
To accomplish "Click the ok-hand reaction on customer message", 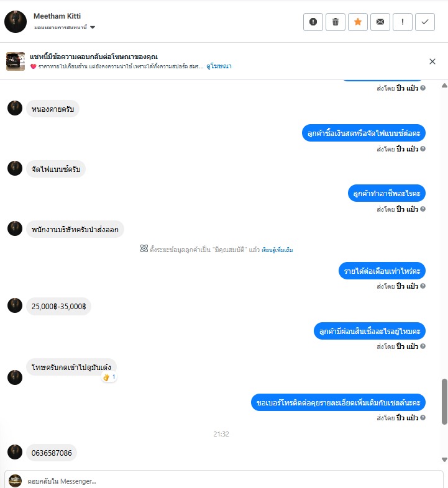I will coord(109,377).
